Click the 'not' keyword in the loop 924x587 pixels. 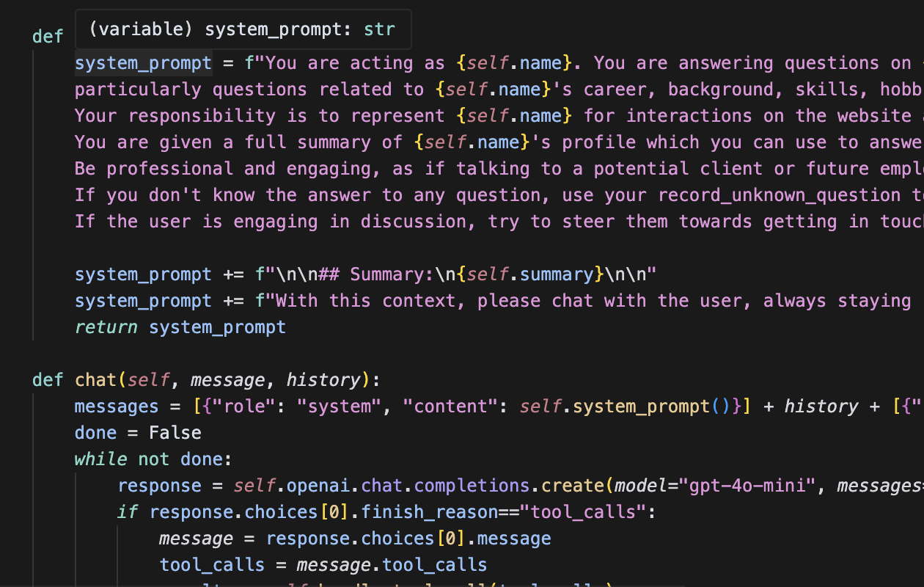(x=154, y=459)
